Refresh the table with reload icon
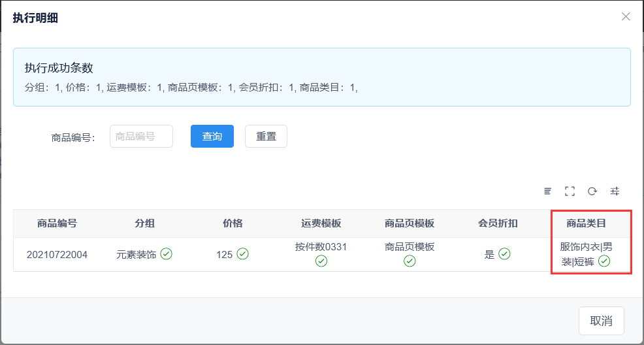Viewport: 644px width, 345px height. [592, 191]
